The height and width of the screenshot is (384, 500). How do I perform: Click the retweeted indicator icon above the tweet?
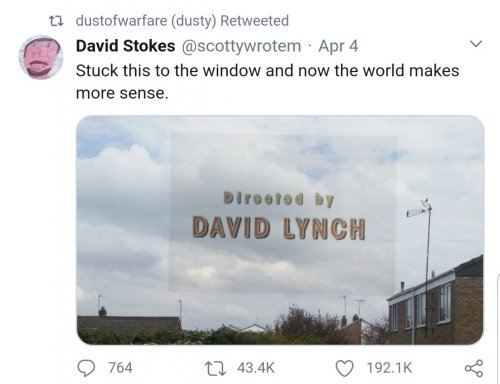click(56, 21)
